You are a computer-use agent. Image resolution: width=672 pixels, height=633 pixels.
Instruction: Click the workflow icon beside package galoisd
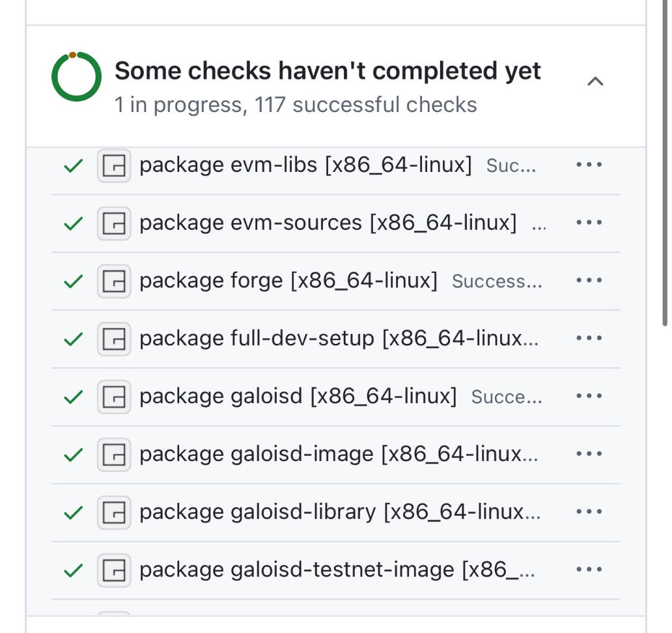(114, 397)
